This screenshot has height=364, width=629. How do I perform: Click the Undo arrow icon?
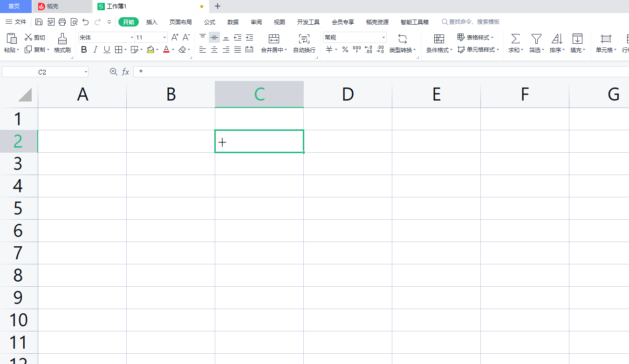[85, 22]
